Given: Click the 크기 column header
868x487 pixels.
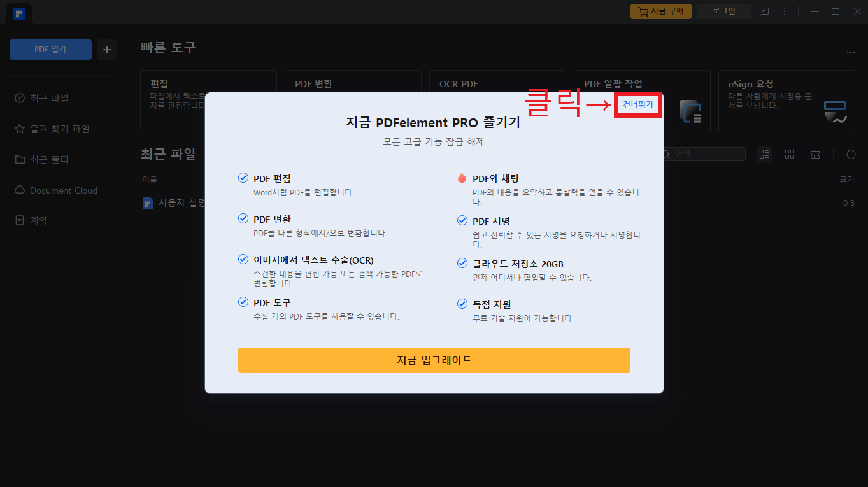Looking at the screenshot, I should (847, 180).
